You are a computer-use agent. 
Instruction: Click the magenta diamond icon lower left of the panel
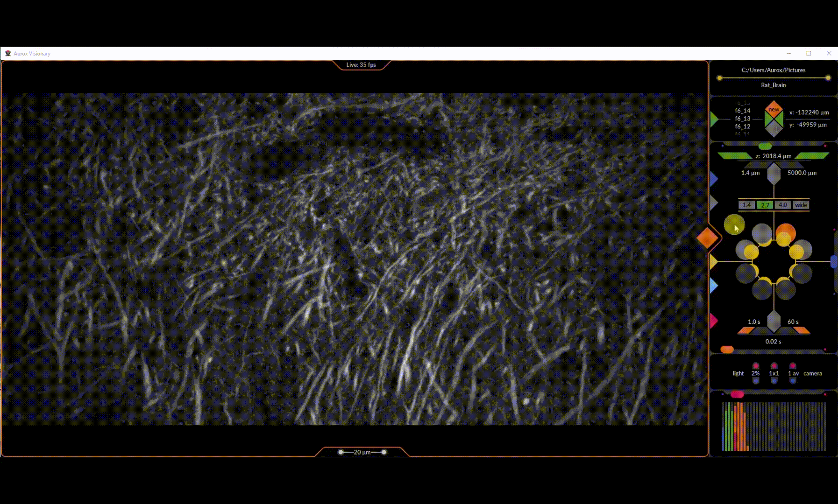713,320
